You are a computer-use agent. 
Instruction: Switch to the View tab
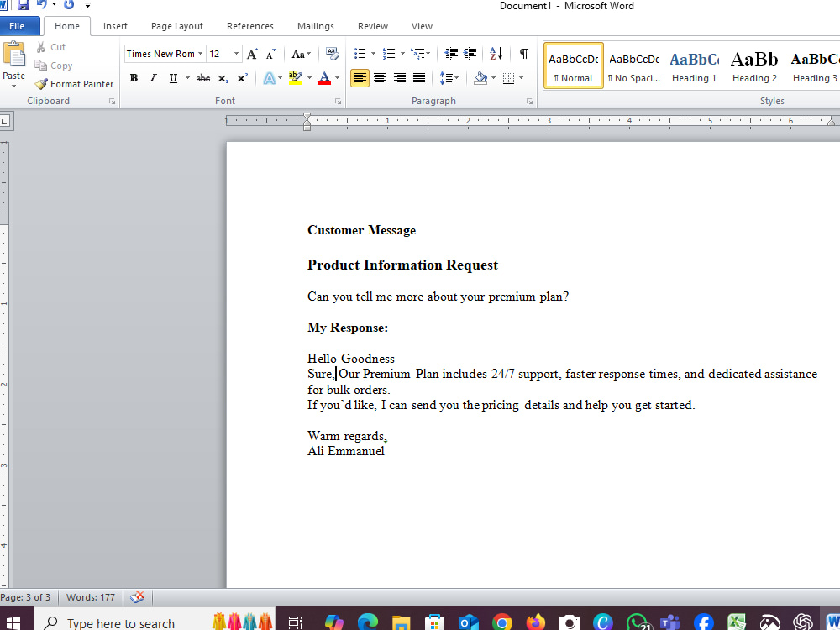422,26
